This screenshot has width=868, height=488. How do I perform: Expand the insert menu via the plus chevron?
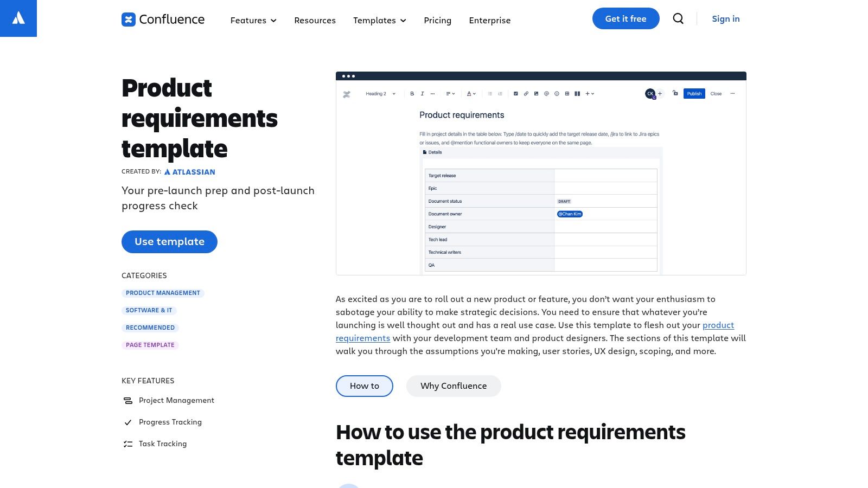[591, 93]
